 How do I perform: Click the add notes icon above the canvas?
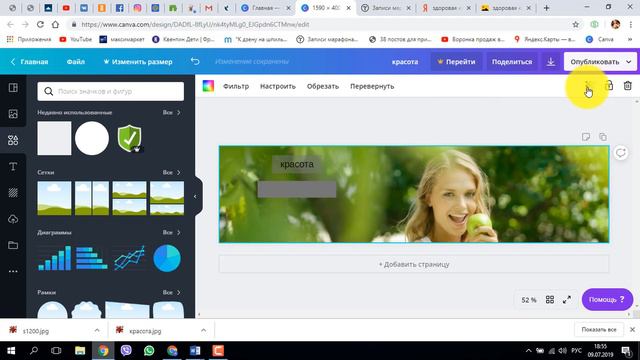click(x=586, y=137)
